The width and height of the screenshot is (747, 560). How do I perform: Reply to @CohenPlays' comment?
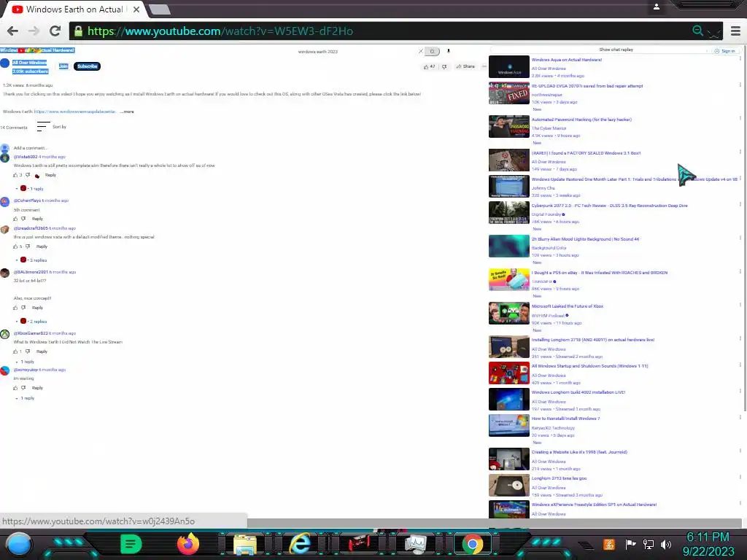37,219
